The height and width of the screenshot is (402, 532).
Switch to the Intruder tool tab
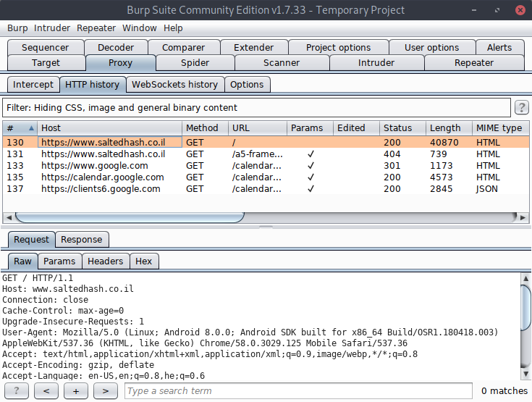(376, 63)
